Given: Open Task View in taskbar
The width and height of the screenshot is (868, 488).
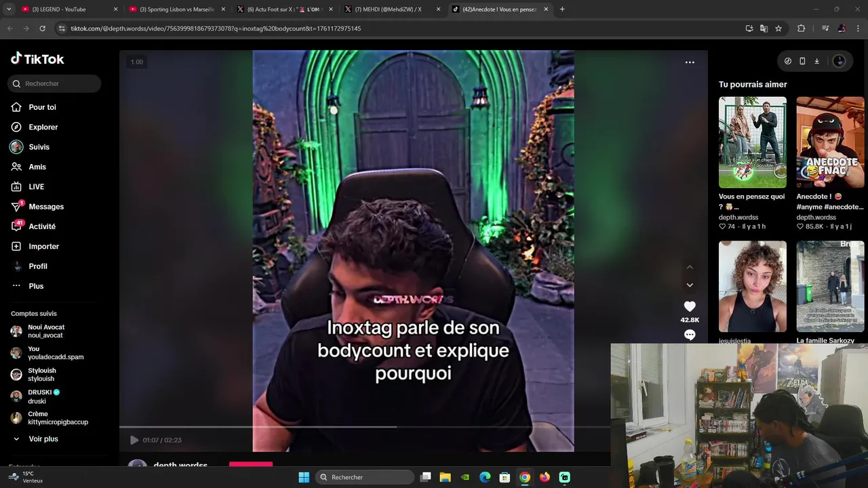Looking at the screenshot, I should 426,477.
